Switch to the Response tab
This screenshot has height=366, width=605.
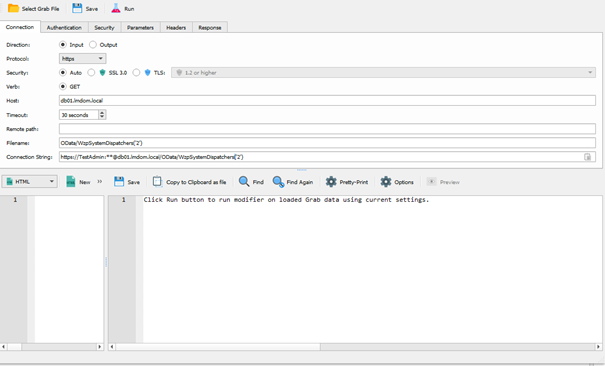coord(210,27)
